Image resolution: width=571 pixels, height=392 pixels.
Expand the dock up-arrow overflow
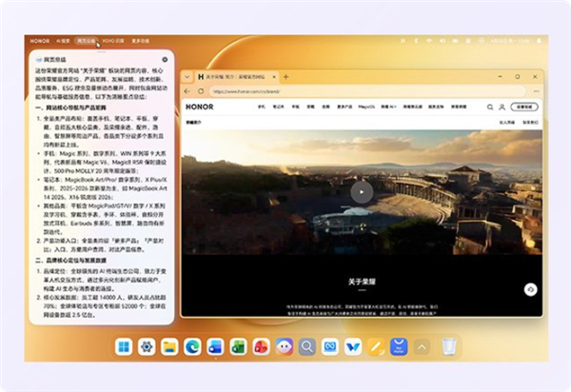pyautogui.click(x=422, y=347)
